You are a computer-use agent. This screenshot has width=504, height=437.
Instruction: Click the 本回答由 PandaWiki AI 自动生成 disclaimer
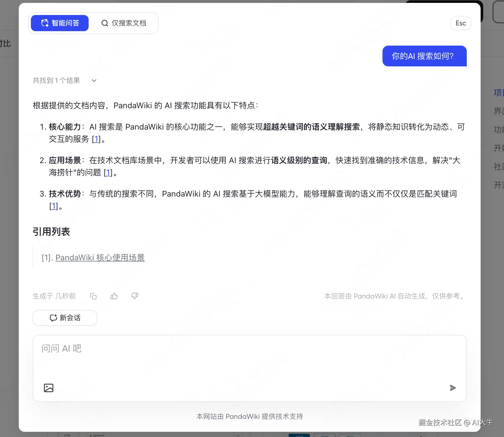coord(395,296)
